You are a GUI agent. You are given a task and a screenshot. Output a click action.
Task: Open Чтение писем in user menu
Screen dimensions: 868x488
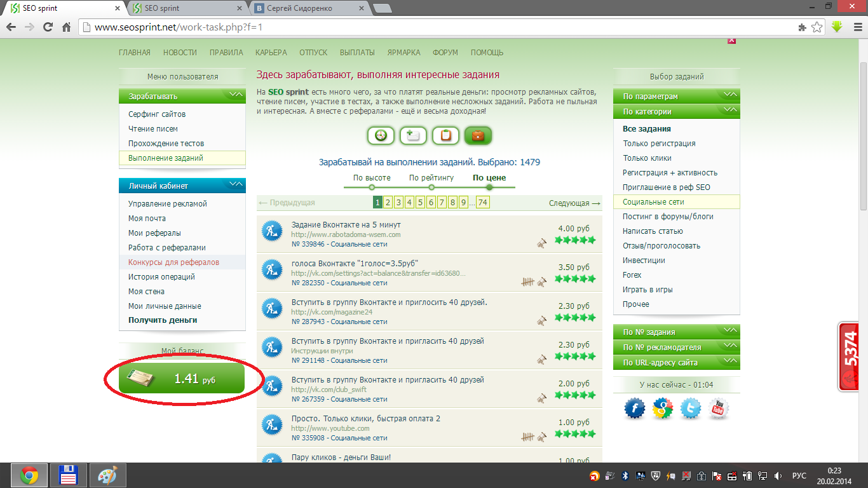(x=153, y=129)
